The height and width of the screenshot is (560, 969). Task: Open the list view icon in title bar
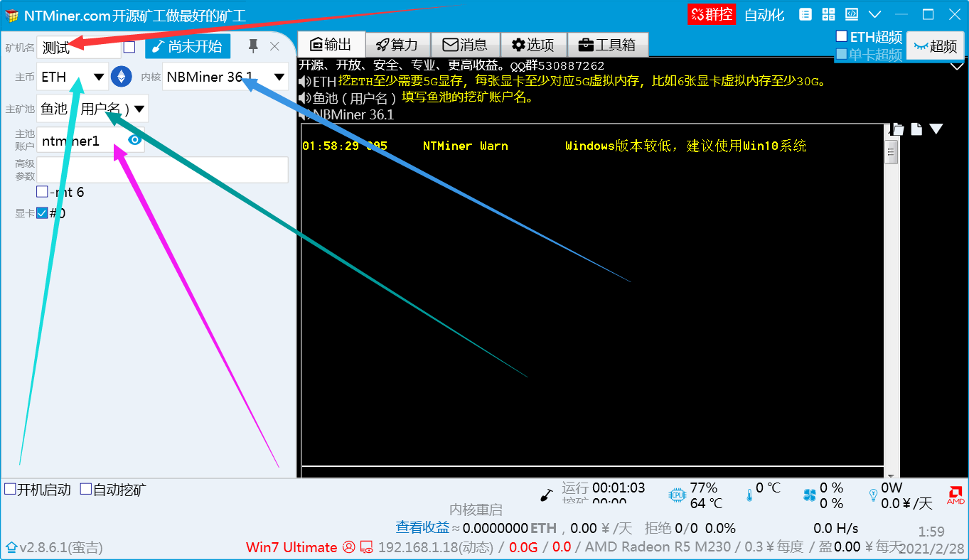[805, 14]
